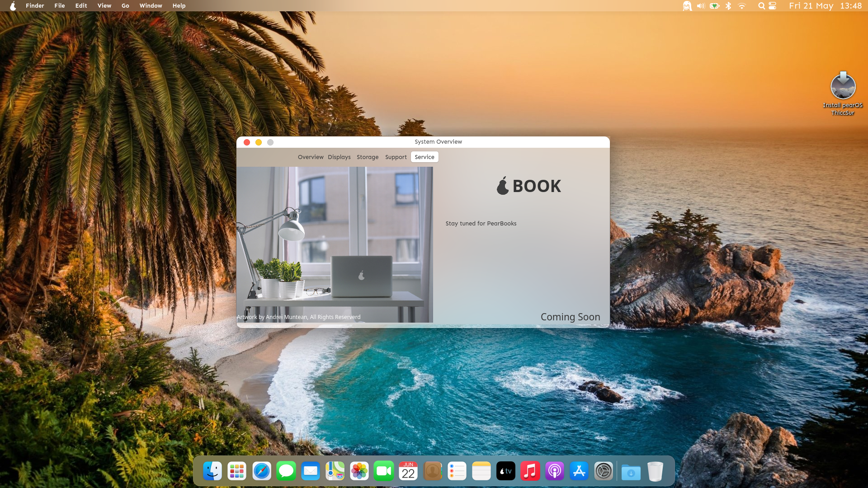This screenshot has height=488, width=868.
Task: Open System Preferences gear in the dock
Action: click(604, 471)
